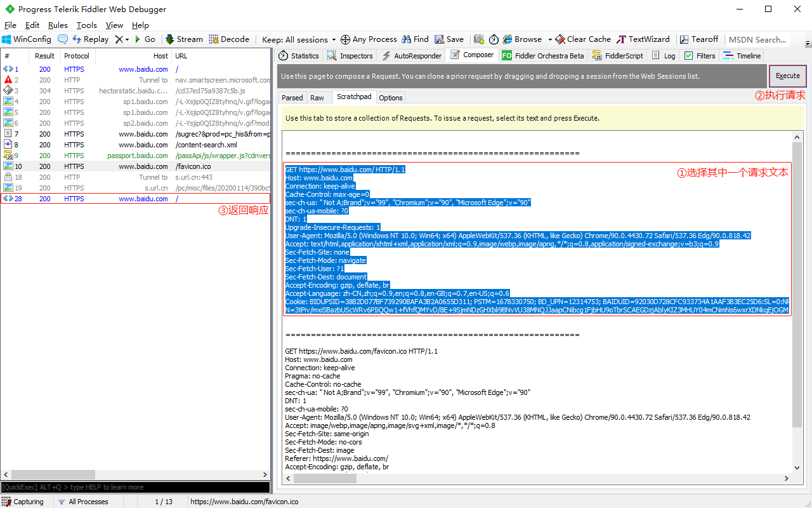The width and height of the screenshot is (812, 508).
Task: Switch to Fiddler Orchestra Beta tab
Action: coord(543,56)
